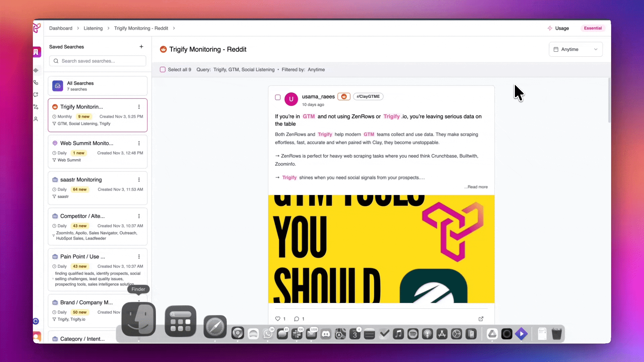The width and height of the screenshot is (644, 362).
Task: Open Finder from the dock
Action: [x=139, y=319]
